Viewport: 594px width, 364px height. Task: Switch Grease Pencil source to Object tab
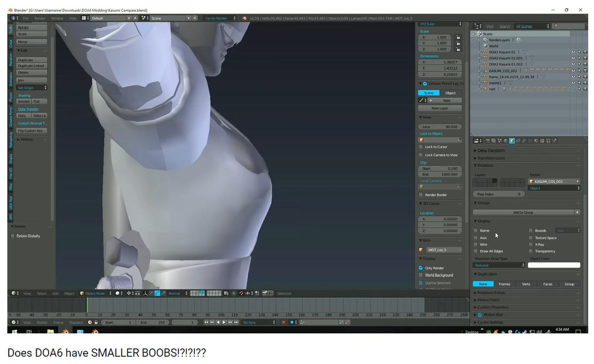pos(450,93)
